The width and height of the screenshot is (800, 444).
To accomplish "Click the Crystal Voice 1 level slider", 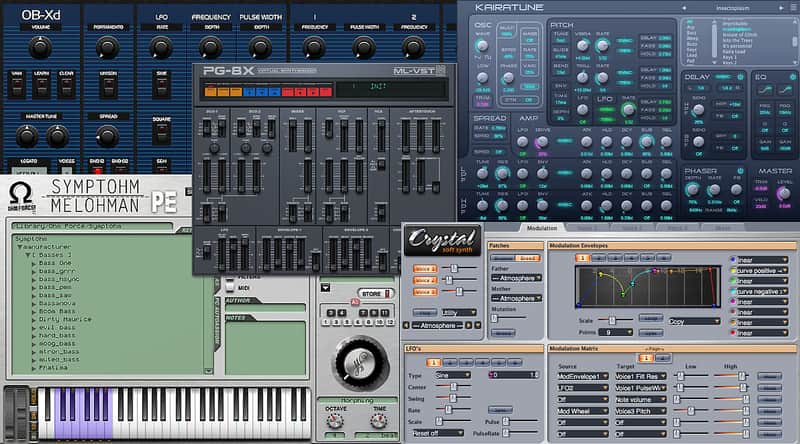I will point(459,268).
